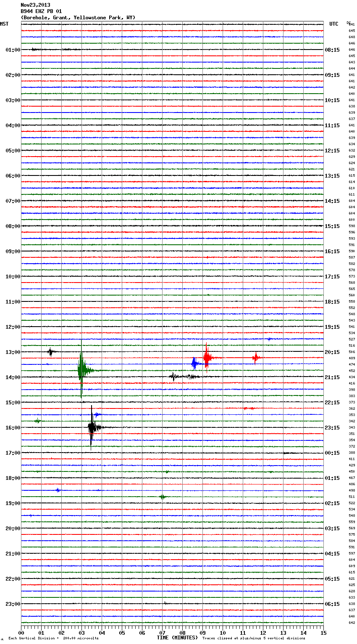Click the traces clipped footer note
This screenshot has width=357, height=644.
tap(254, 638)
